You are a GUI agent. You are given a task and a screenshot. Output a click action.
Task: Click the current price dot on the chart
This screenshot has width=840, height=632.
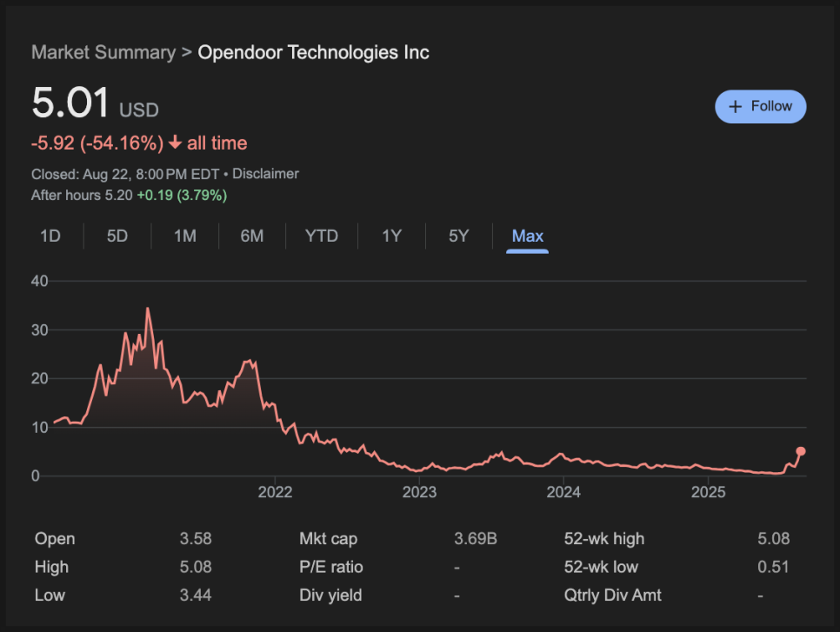[800, 451]
